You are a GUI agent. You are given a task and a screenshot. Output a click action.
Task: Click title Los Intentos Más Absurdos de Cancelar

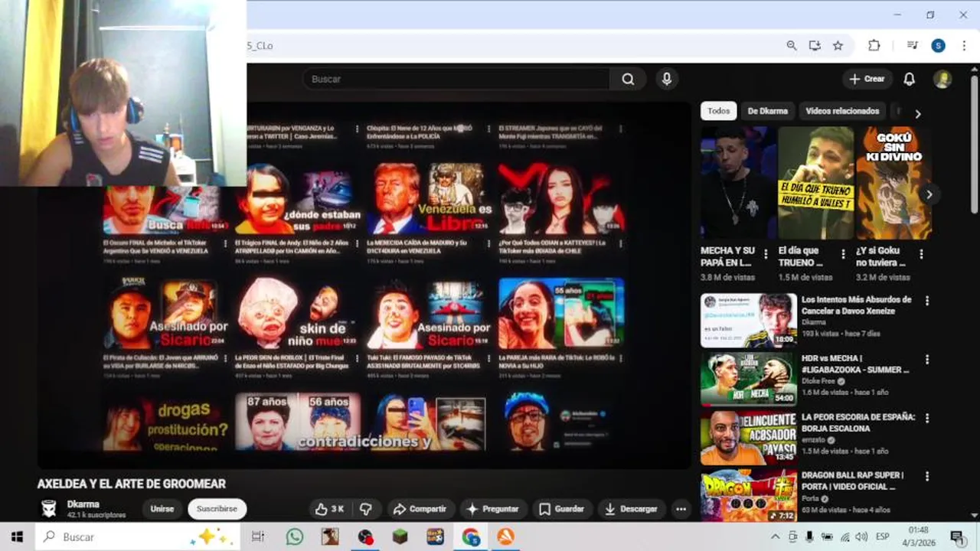point(857,305)
